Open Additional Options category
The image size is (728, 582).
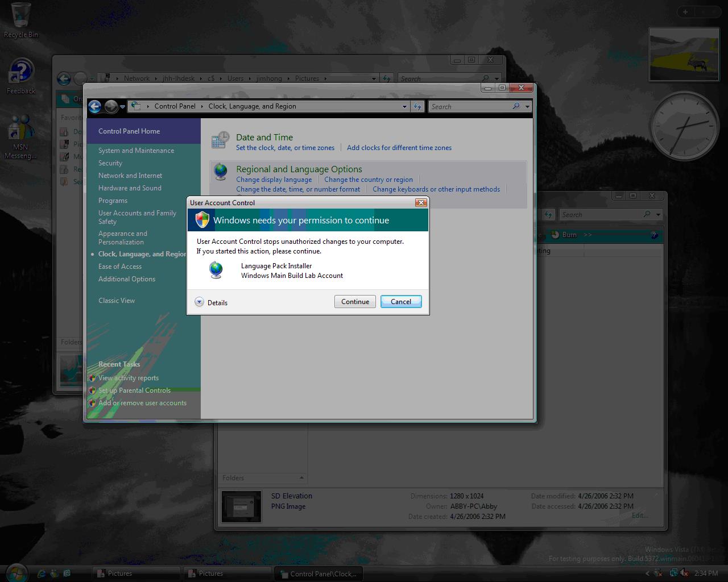(126, 279)
